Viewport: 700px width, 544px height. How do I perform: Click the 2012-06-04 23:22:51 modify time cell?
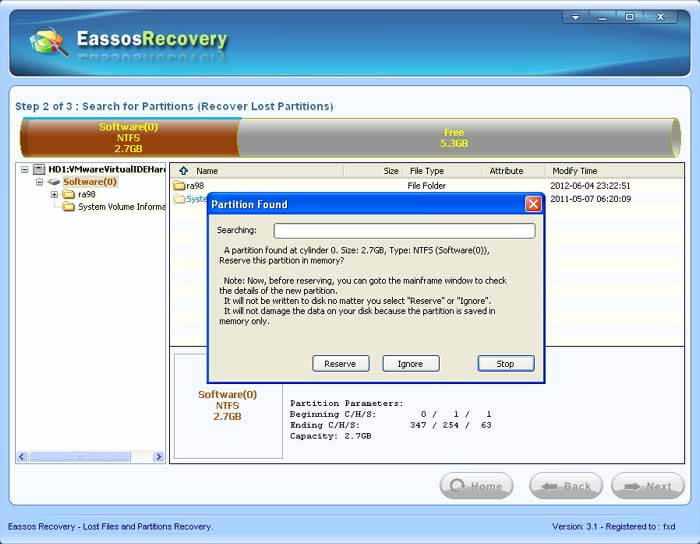pos(590,186)
